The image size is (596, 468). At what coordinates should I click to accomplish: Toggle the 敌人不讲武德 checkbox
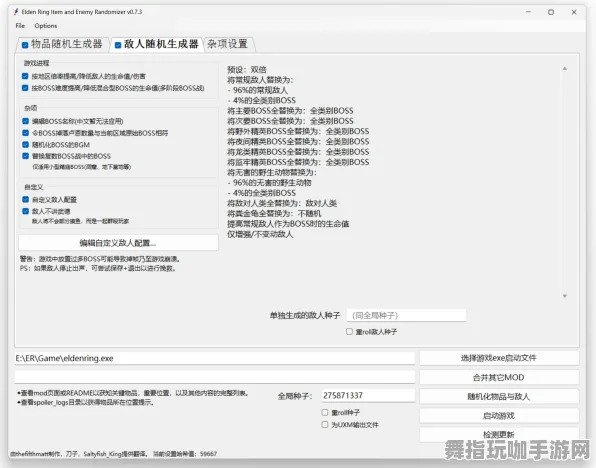(25, 211)
